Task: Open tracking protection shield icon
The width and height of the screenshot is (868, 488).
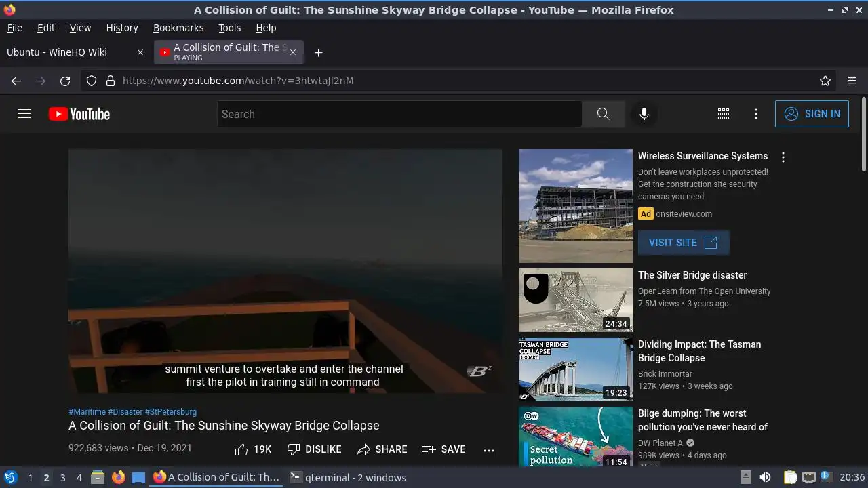Action: pyautogui.click(x=92, y=81)
